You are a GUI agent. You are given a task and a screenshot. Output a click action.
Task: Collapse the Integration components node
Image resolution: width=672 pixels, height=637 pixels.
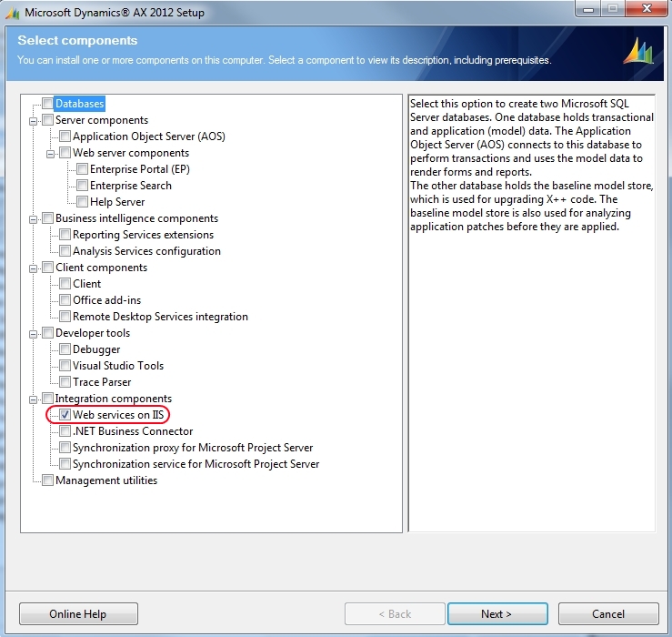pyautogui.click(x=33, y=399)
